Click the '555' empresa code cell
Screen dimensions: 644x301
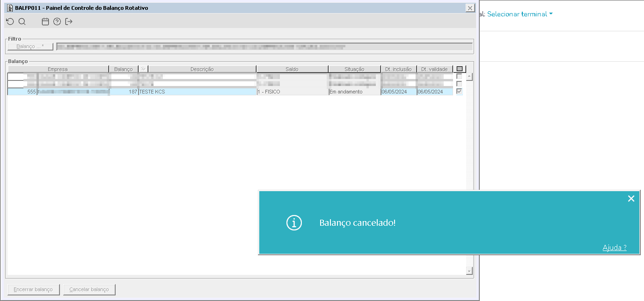[22, 92]
